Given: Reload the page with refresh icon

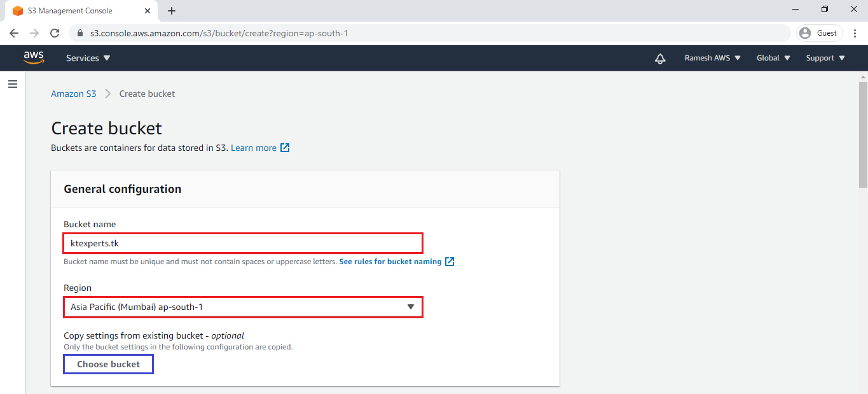Looking at the screenshot, I should click(x=55, y=33).
